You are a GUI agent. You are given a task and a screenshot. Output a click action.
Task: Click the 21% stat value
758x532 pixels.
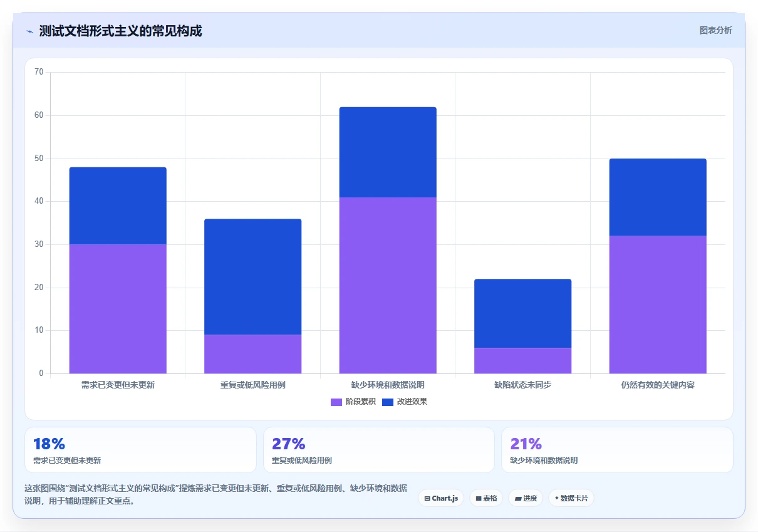coord(526,444)
